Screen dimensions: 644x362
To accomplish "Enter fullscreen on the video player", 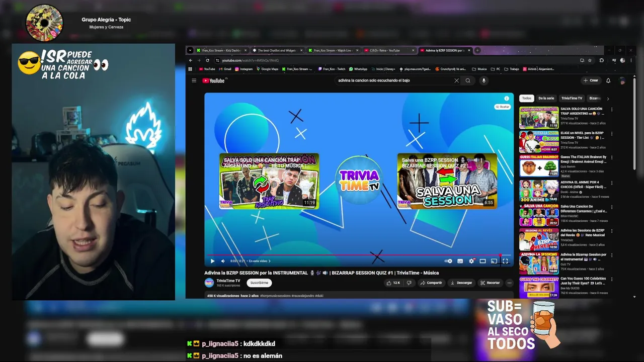I will click(x=505, y=261).
